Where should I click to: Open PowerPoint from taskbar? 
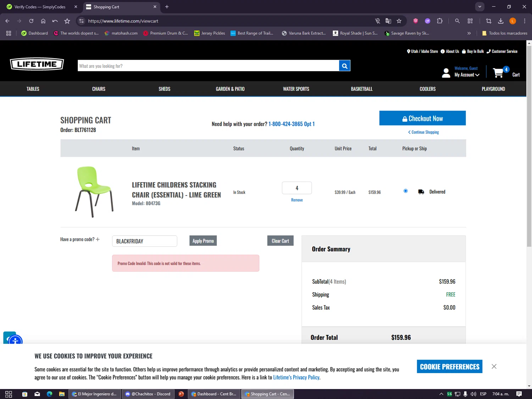coord(181,394)
